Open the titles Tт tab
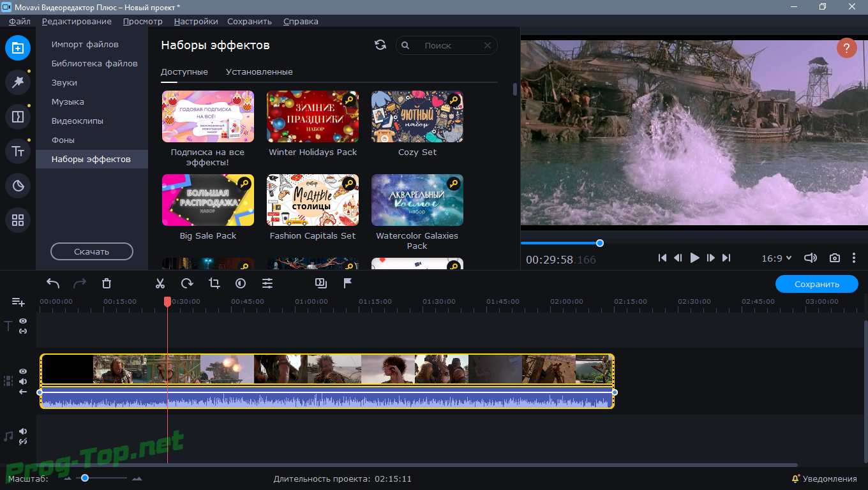 (x=18, y=151)
